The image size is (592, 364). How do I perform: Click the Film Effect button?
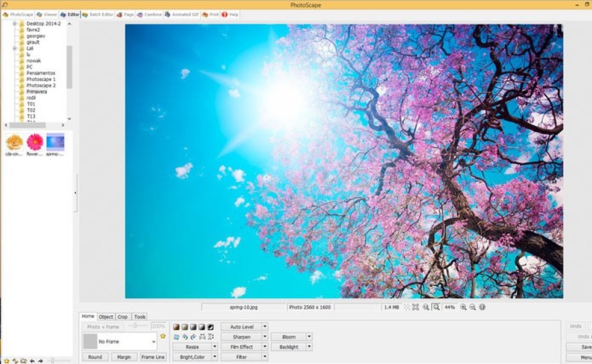tap(241, 347)
